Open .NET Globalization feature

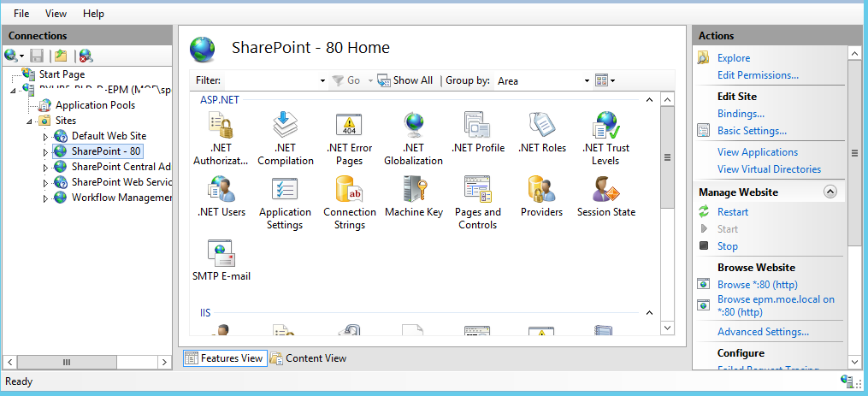tap(414, 125)
